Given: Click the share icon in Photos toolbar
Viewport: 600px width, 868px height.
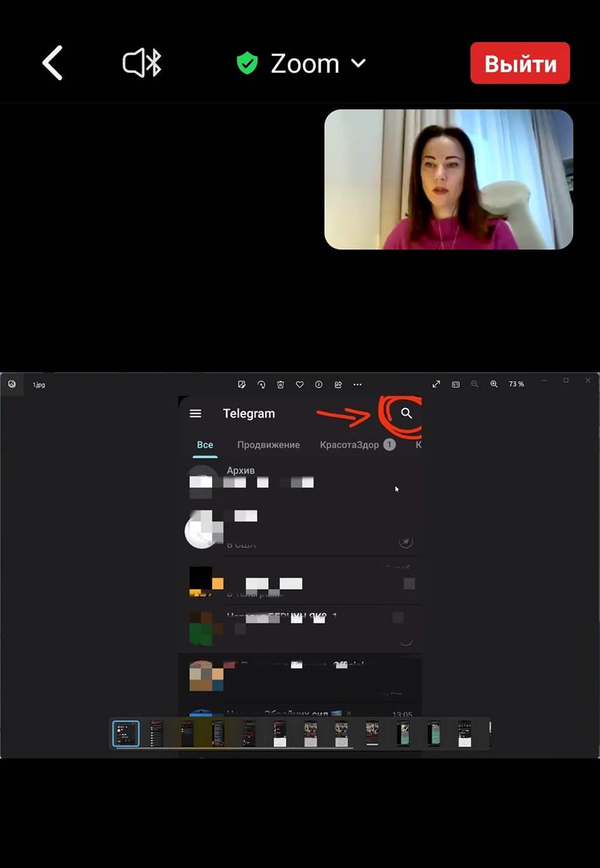Looking at the screenshot, I should (338, 384).
